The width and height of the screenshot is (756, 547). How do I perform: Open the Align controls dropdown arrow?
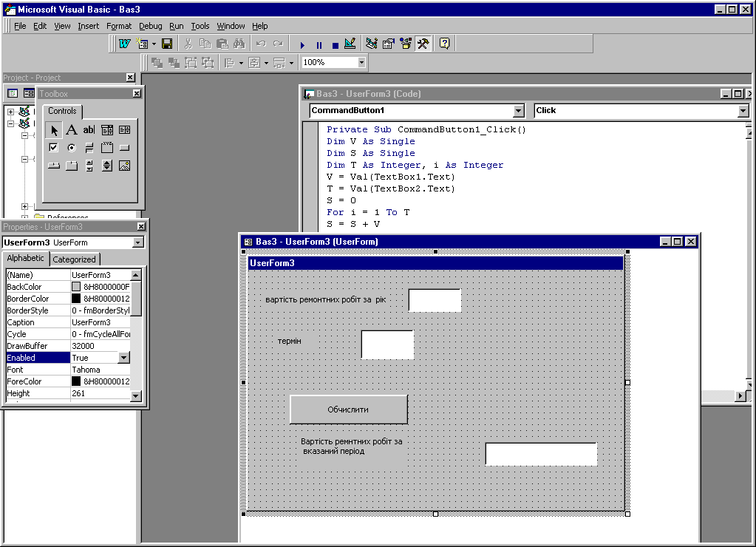click(241, 63)
